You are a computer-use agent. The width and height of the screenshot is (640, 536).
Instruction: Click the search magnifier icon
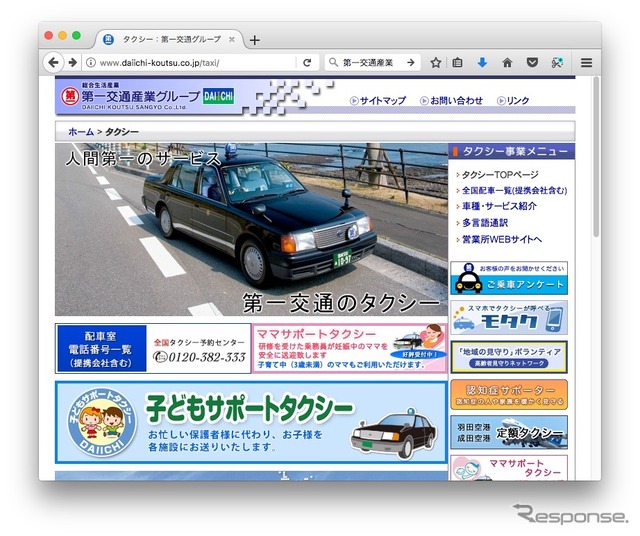click(333, 62)
